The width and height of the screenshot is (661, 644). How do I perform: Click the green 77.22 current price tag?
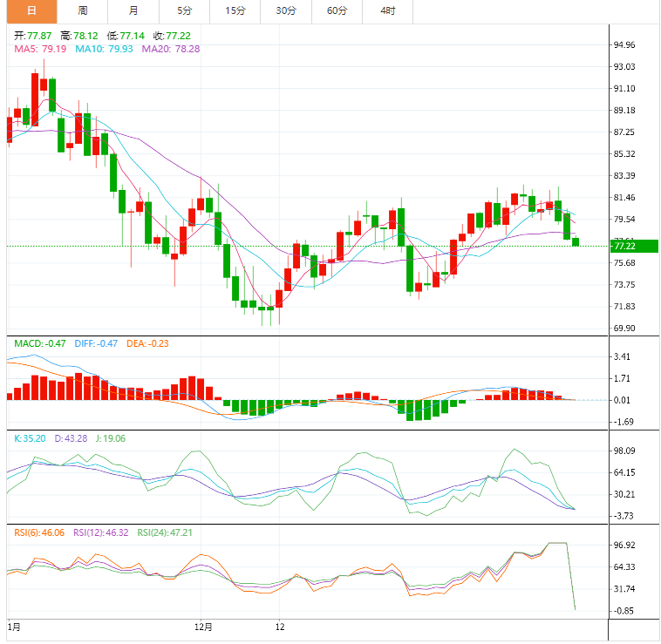point(624,246)
